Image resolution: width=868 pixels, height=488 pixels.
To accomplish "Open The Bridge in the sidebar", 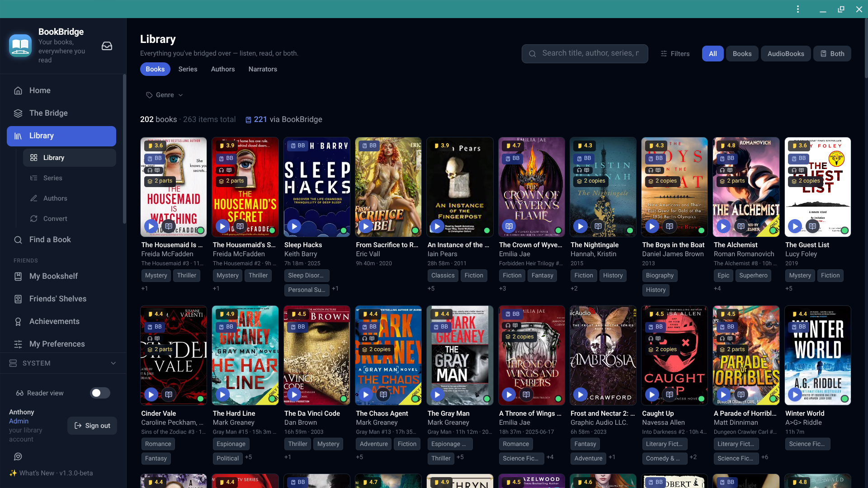I will pyautogui.click(x=61, y=113).
